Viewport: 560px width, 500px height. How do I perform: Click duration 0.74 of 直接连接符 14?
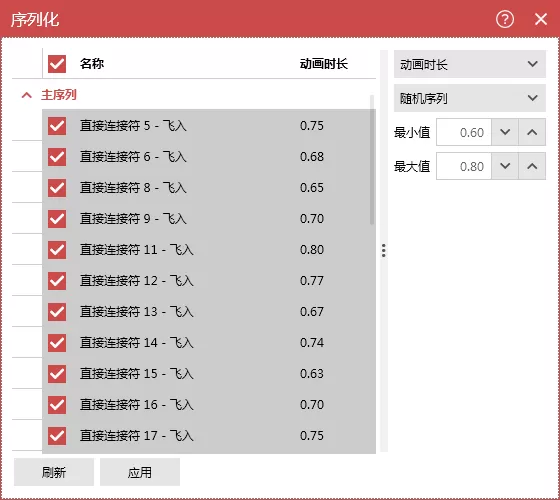click(312, 343)
